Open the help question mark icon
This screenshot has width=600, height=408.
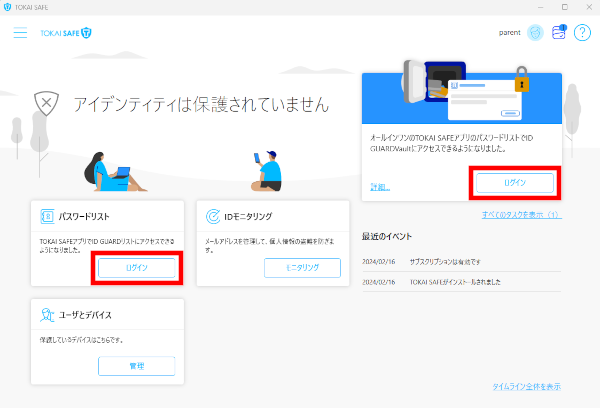582,33
